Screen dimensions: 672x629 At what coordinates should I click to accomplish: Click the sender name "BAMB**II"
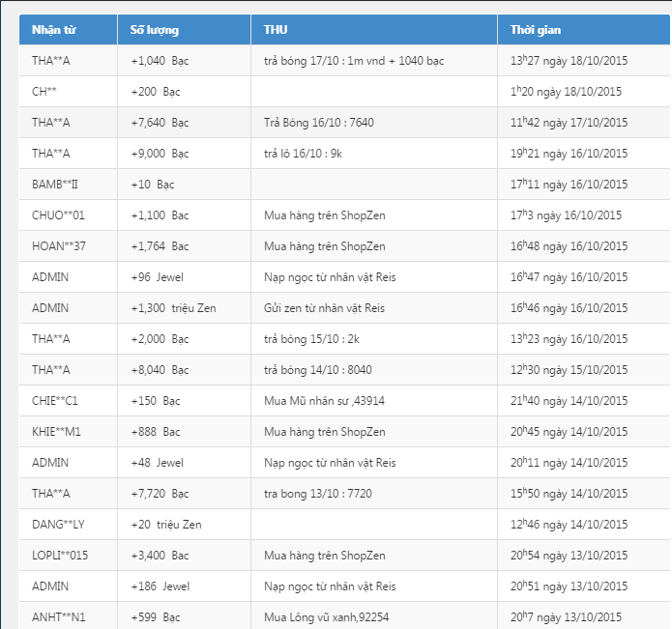pyautogui.click(x=55, y=185)
